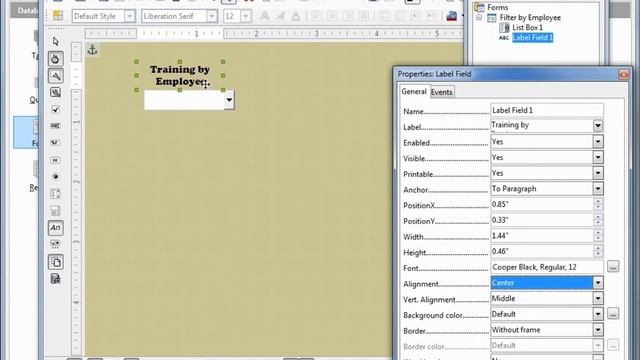The width and height of the screenshot is (640, 360).
Task: Open the Vert. Alignment Middle dropdown
Action: (x=598, y=298)
